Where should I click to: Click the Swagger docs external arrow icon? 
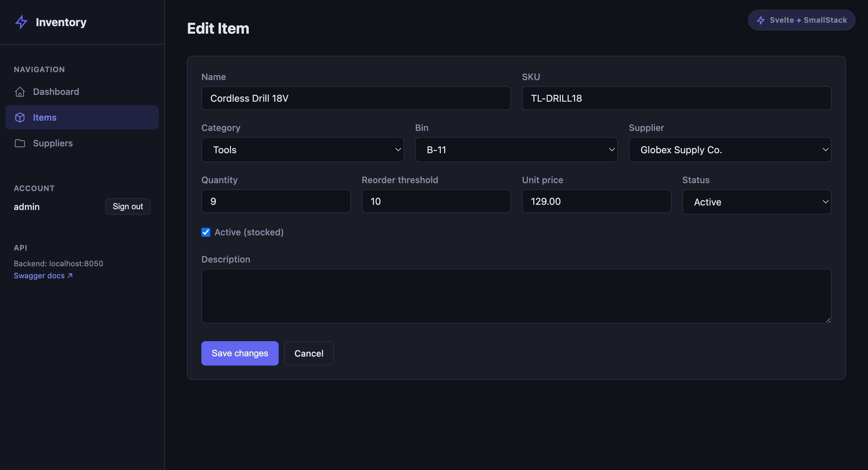tap(70, 276)
